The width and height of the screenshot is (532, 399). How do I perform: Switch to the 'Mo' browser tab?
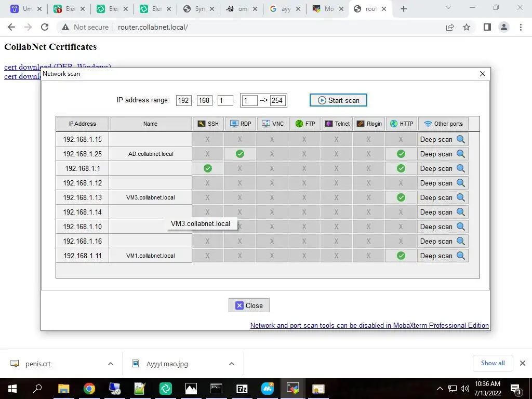pos(328,9)
